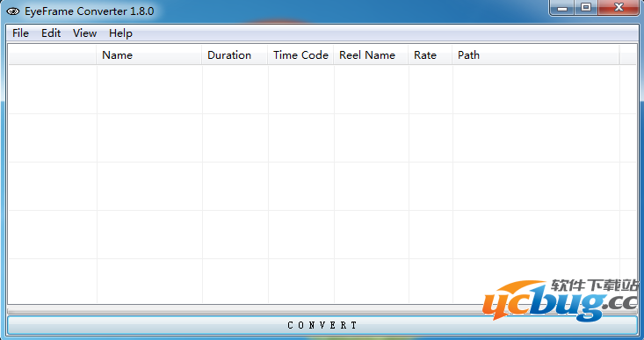
Task: Open the View menu
Action: click(84, 33)
